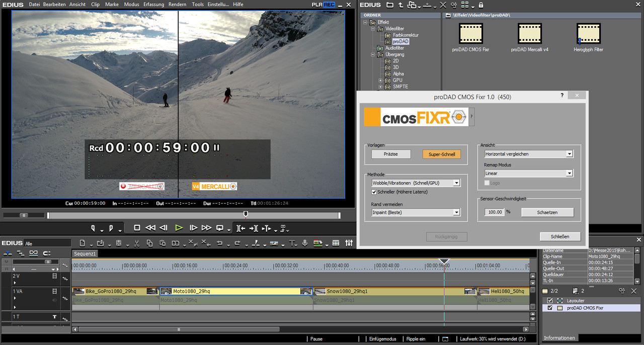Open the Rendern menu
Viewport: 644px width, 345px height.
178,5
